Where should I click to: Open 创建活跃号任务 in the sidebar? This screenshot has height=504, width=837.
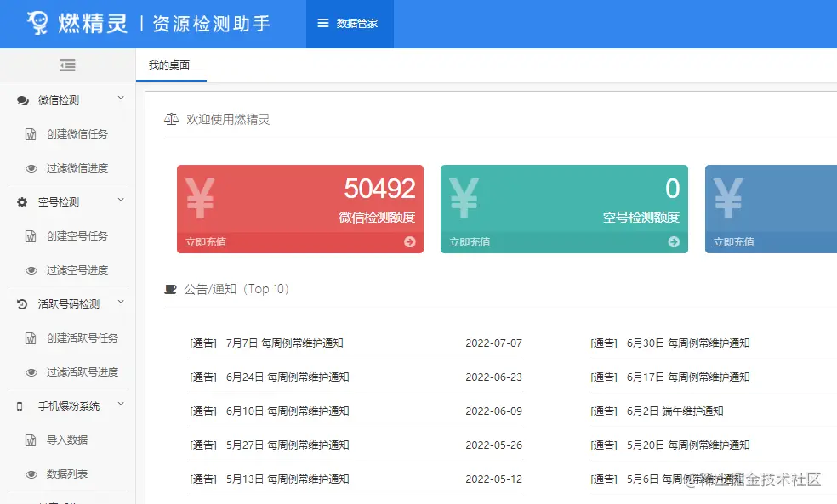pyautogui.click(x=83, y=338)
